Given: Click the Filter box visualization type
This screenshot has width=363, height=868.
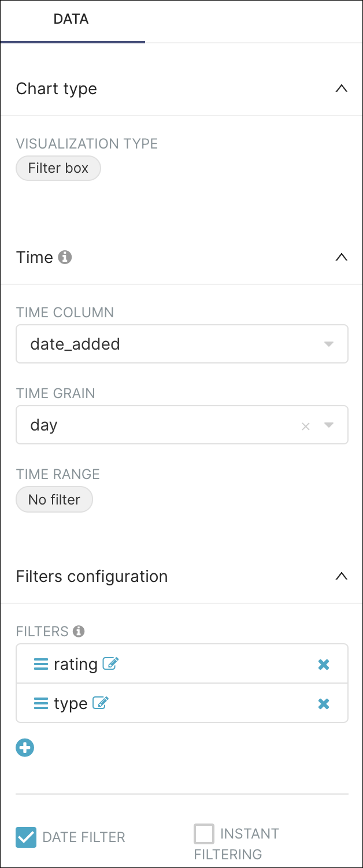Looking at the screenshot, I should [x=58, y=168].
